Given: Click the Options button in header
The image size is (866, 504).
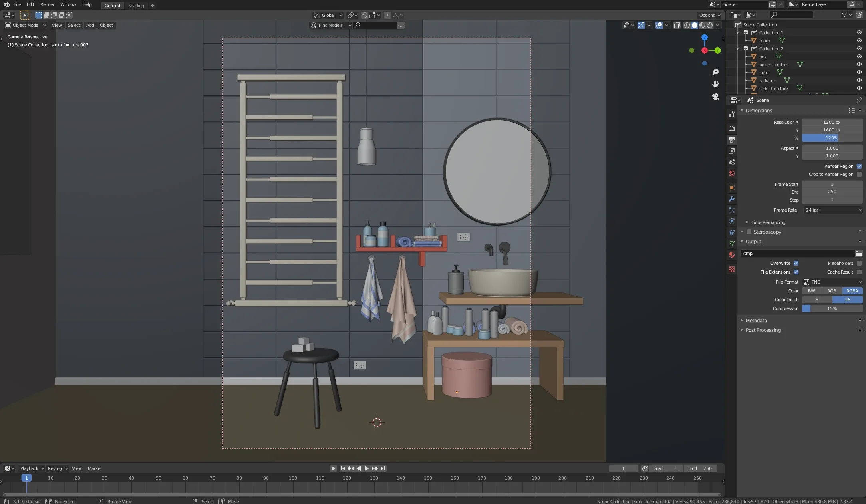Looking at the screenshot, I should coord(709,15).
